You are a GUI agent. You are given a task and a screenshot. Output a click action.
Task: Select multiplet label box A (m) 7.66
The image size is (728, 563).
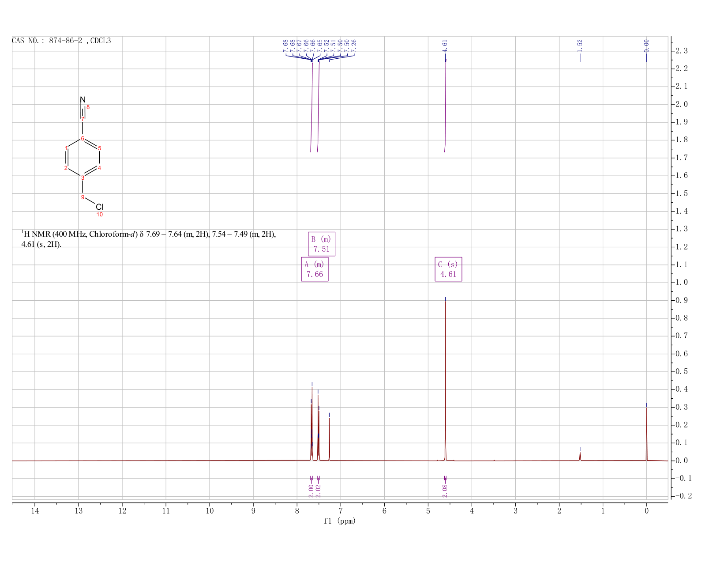coord(315,269)
